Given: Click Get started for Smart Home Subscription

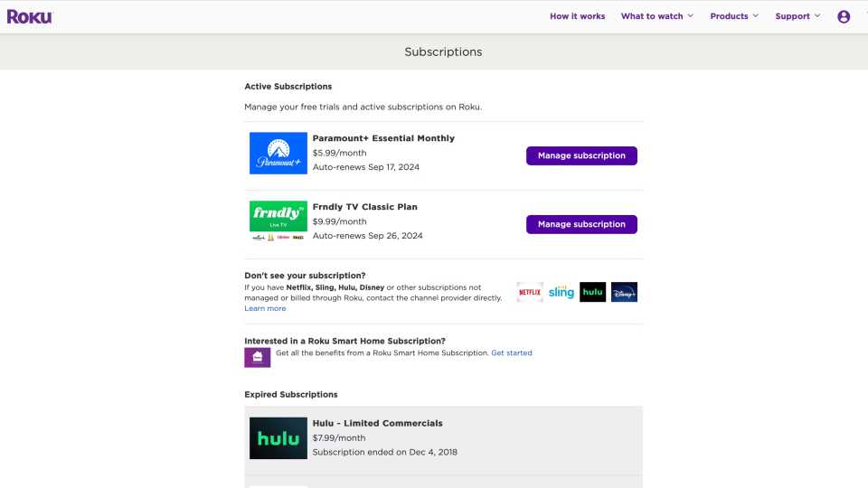Looking at the screenshot, I should point(512,353).
